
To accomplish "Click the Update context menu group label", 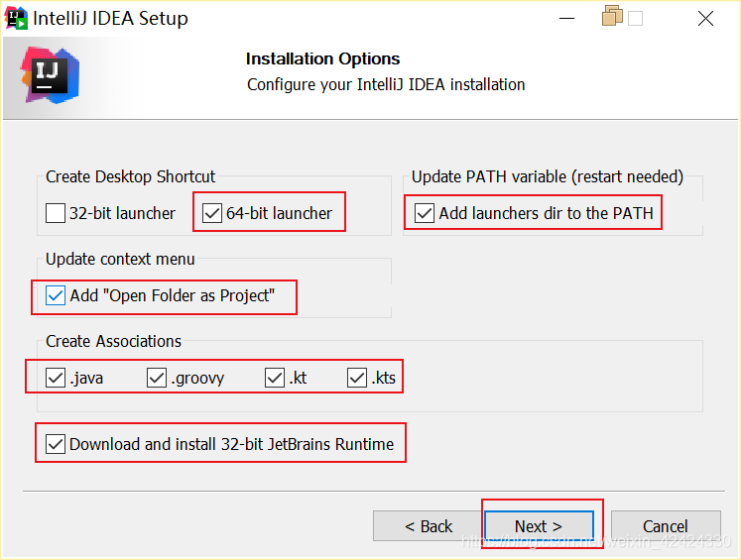I will click(x=120, y=259).
